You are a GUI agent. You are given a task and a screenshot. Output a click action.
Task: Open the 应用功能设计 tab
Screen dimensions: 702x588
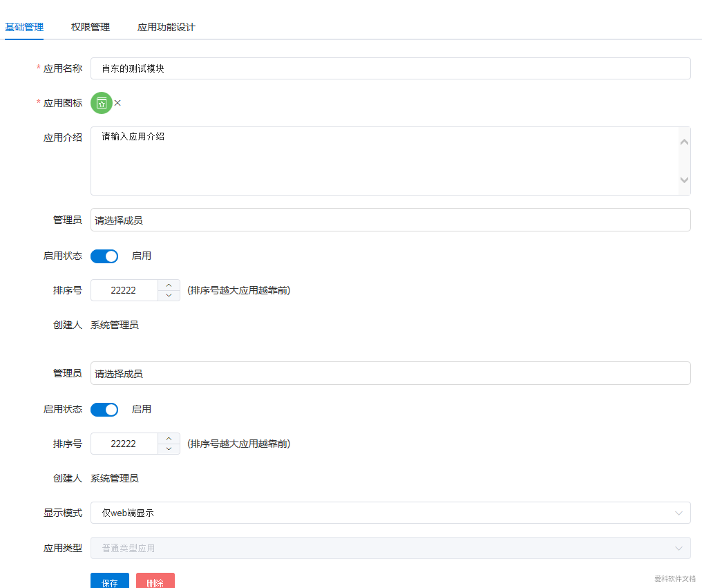[x=166, y=27]
